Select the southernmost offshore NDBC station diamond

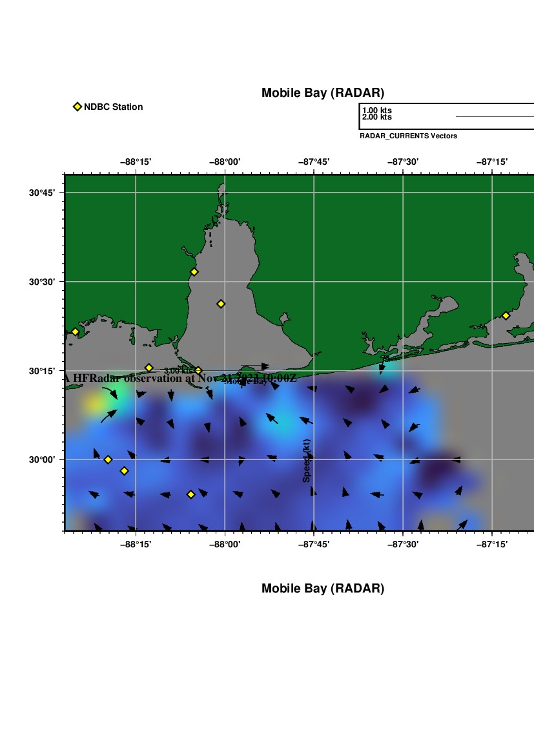[190, 494]
